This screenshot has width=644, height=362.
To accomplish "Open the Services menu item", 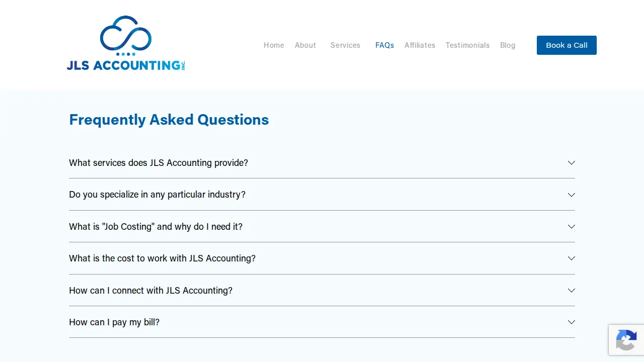I will click(345, 45).
